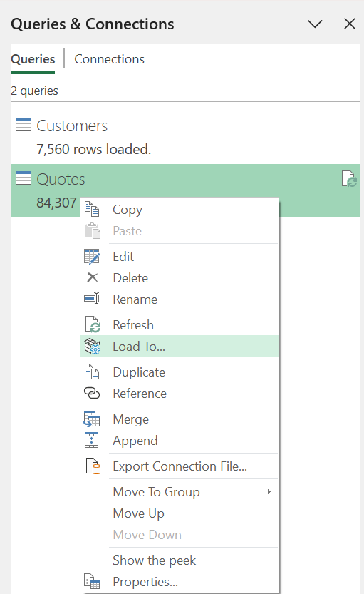Click the Merge queries icon
This screenshot has width=364, height=594.
[x=92, y=419]
